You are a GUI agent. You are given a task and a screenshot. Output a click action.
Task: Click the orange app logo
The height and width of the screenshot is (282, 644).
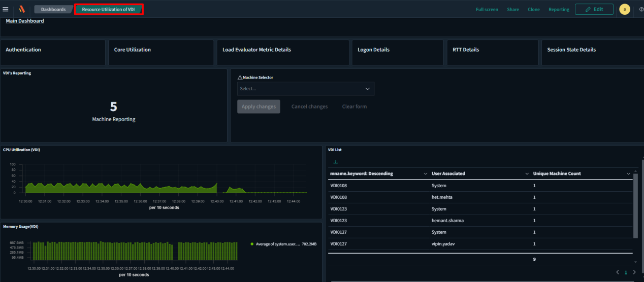point(21,9)
